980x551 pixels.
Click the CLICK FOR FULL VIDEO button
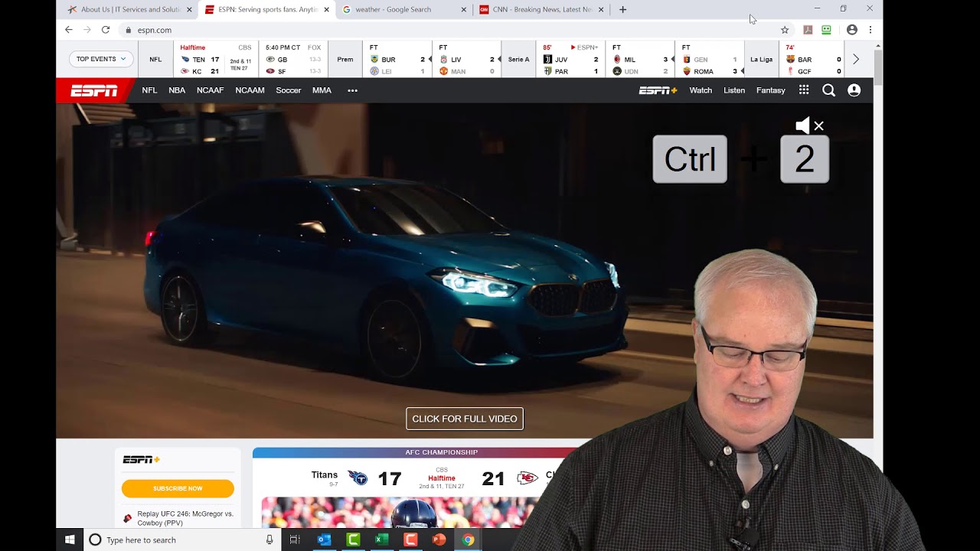point(465,419)
